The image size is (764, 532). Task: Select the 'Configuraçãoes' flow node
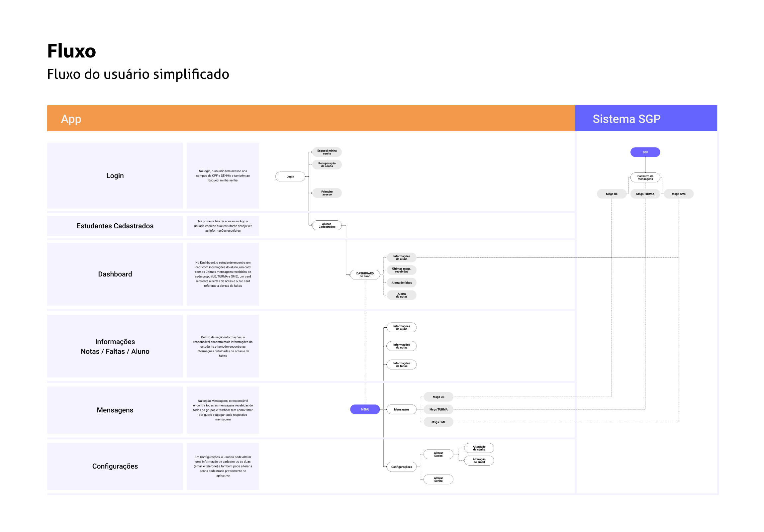[402, 467]
